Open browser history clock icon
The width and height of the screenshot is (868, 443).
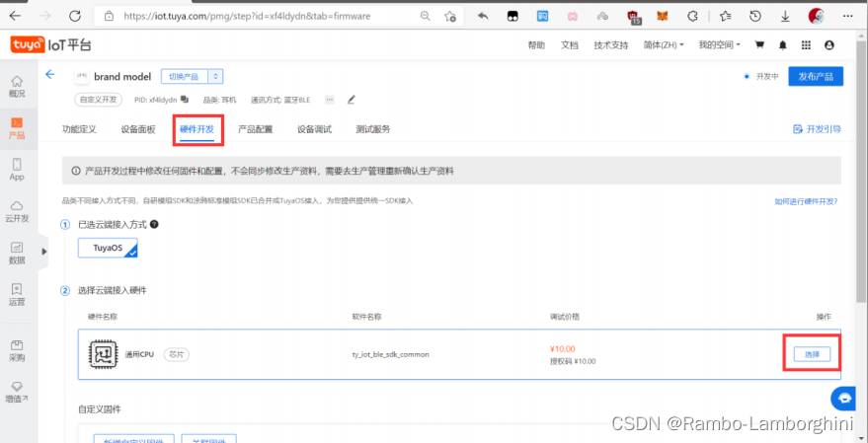pos(755,17)
